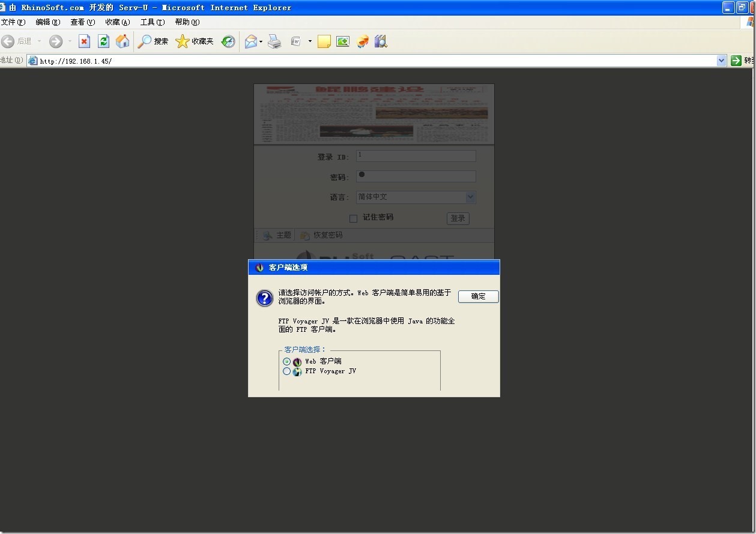Open the History toolbar icon
The image size is (756, 534).
(x=228, y=41)
